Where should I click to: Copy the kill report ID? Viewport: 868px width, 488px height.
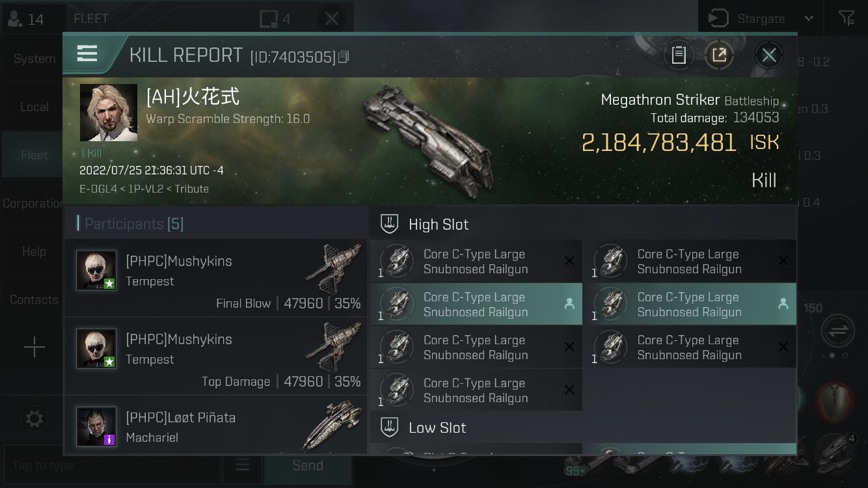tap(344, 57)
